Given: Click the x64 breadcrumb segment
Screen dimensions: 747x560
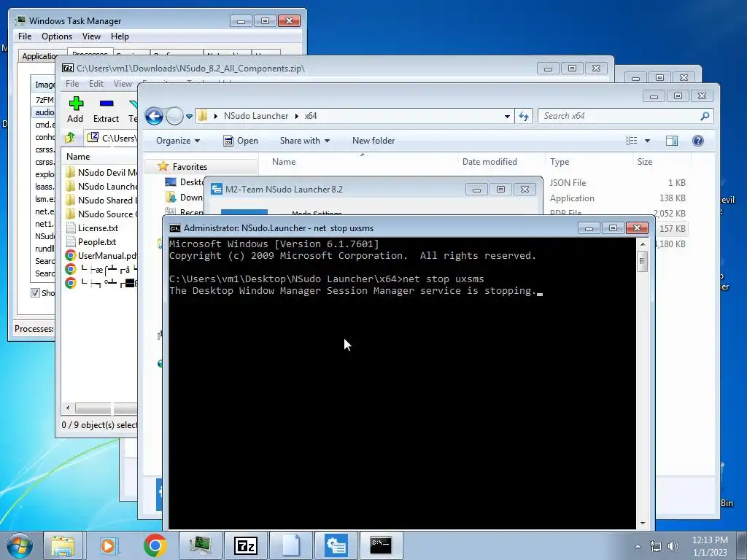Looking at the screenshot, I should click(311, 116).
